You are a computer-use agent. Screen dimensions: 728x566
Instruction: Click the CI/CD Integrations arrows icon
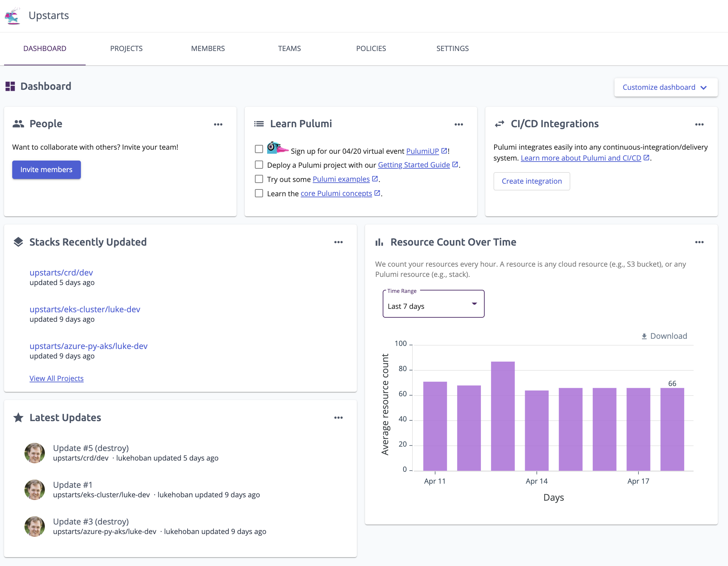pos(500,124)
